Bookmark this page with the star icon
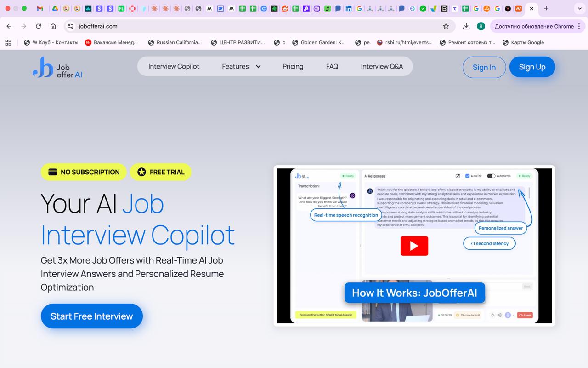 click(446, 26)
